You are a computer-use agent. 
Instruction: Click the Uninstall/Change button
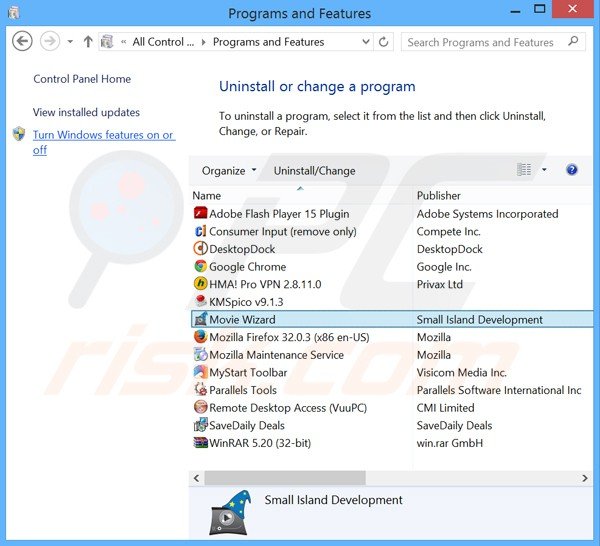(315, 171)
